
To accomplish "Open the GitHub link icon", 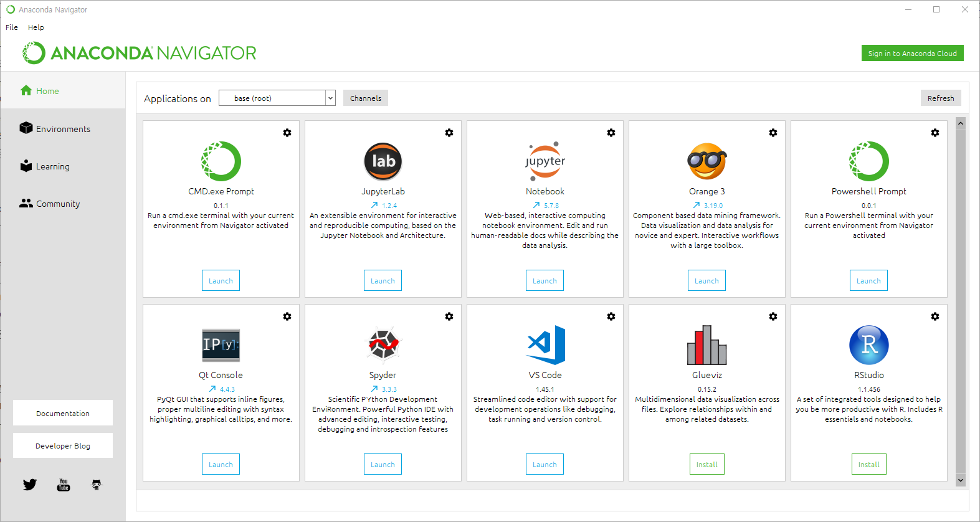I will click(97, 485).
